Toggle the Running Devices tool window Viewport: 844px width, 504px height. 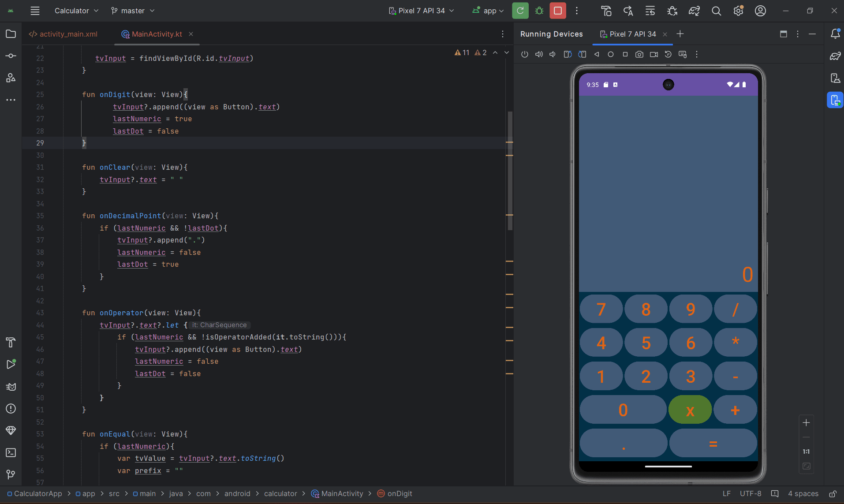(835, 100)
